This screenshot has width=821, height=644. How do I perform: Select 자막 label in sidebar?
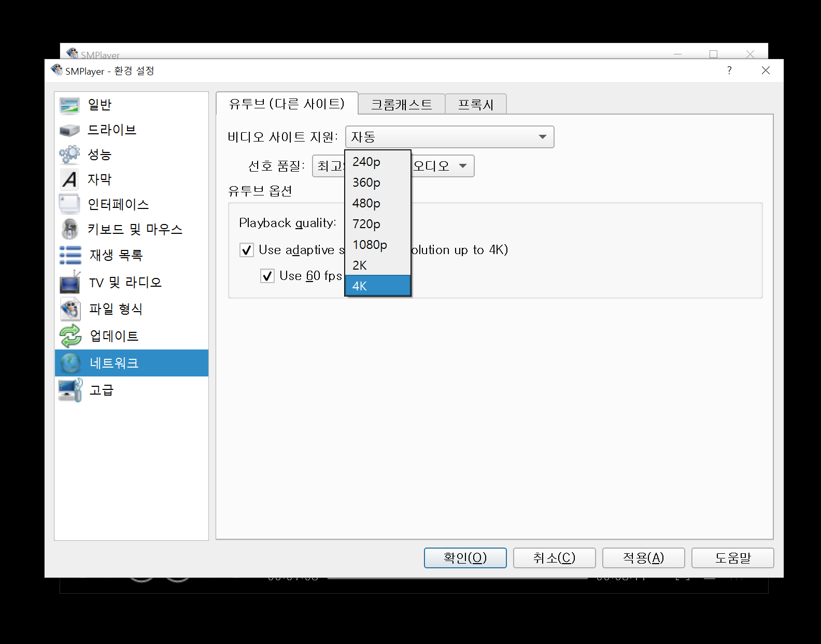click(x=100, y=179)
